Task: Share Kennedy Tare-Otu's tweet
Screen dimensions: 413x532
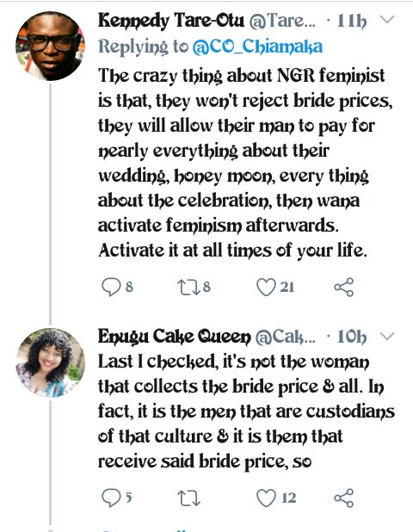Action: 344,287
